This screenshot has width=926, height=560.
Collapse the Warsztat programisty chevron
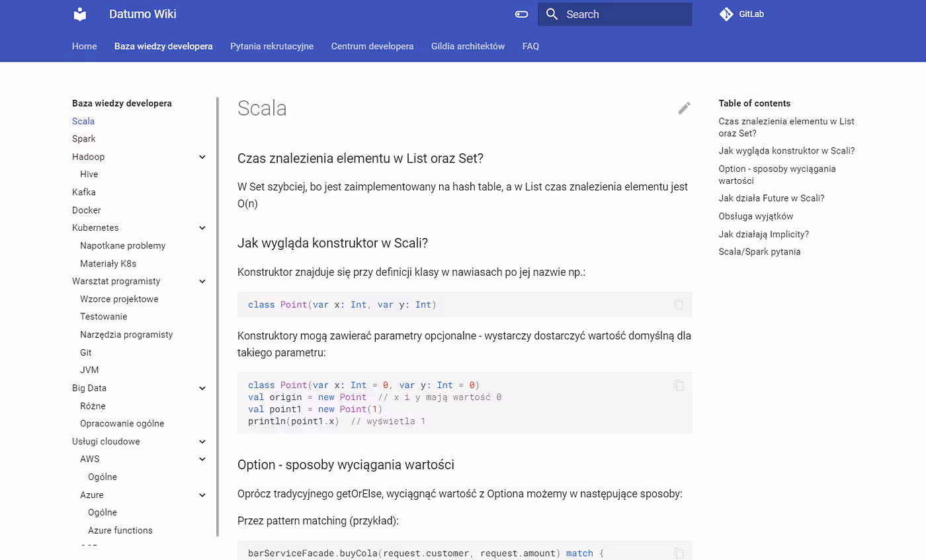click(x=202, y=281)
